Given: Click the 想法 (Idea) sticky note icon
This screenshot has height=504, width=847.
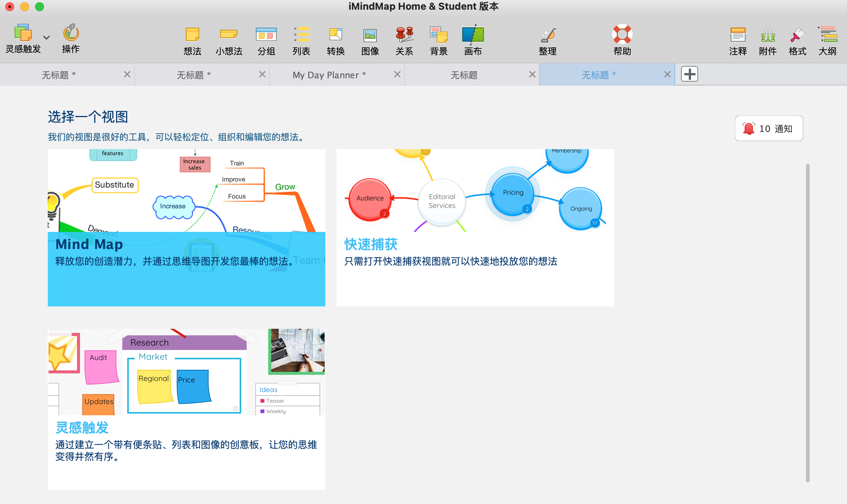Looking at the screenshot, I should pos(192,35).
